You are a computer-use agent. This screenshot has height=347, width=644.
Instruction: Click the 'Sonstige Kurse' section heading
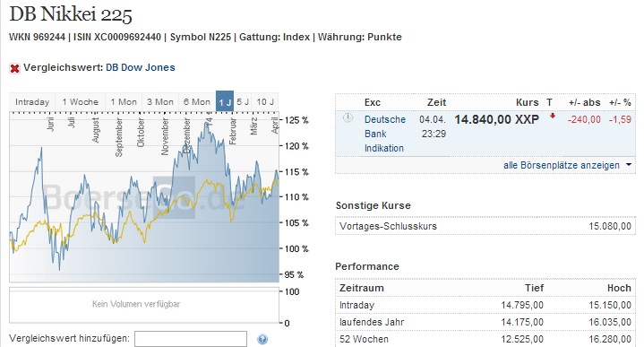[373, 205]
